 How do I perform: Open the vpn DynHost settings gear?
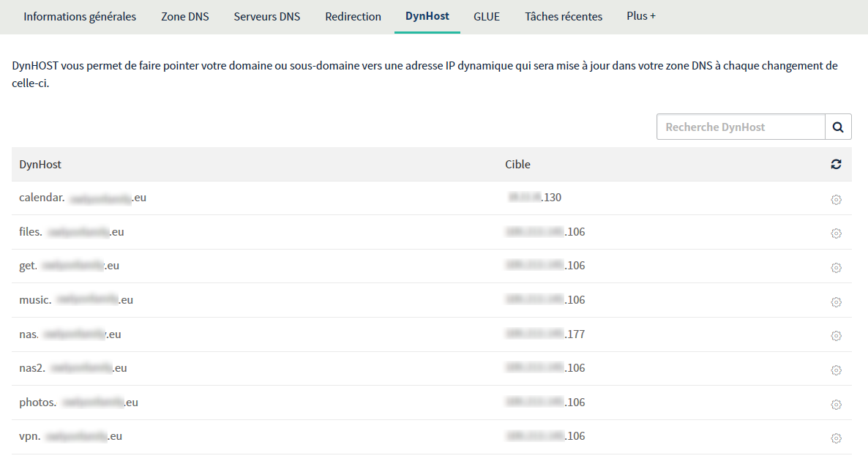click(x=836, y=438)
